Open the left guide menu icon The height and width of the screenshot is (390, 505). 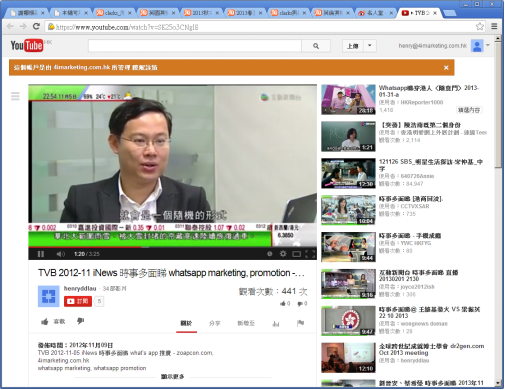click(x=15, y=96)
